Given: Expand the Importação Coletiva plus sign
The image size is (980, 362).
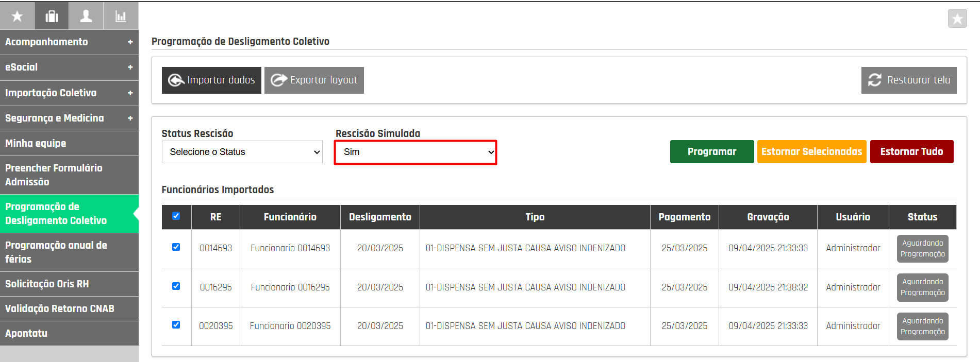Looking at the screenshot, I should 130,93.
